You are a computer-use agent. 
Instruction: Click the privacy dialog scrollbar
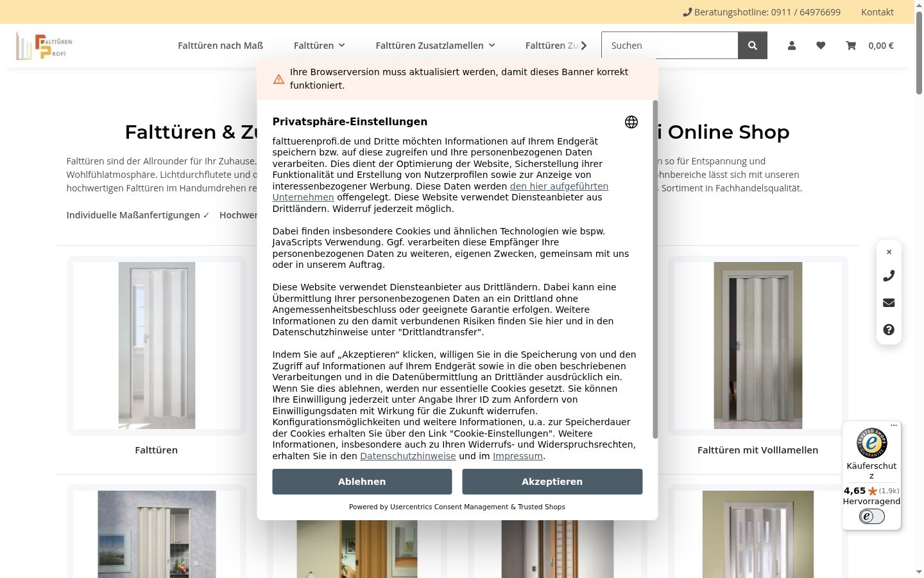655,270
